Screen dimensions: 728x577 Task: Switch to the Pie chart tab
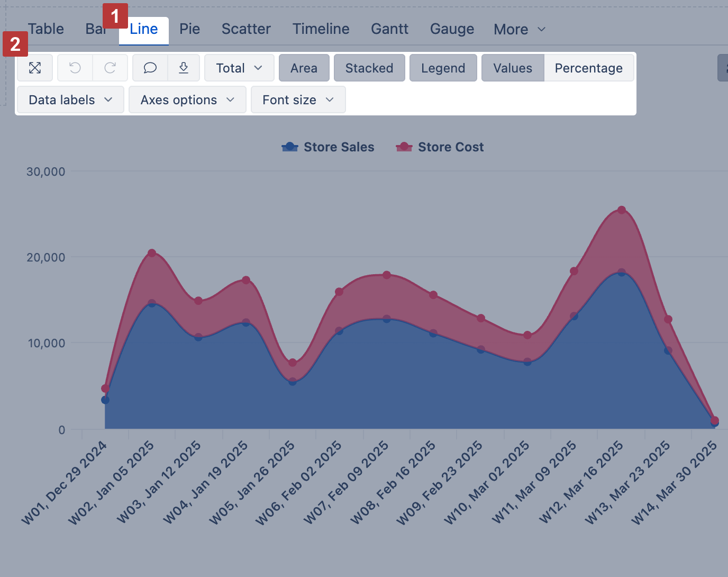[x=189, y=29]
